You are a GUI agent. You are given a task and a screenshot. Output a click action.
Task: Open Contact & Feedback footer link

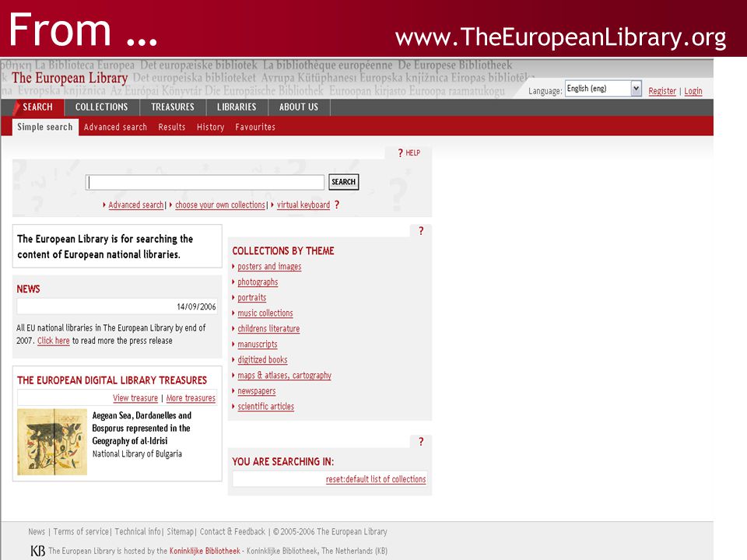click(233, 532)
